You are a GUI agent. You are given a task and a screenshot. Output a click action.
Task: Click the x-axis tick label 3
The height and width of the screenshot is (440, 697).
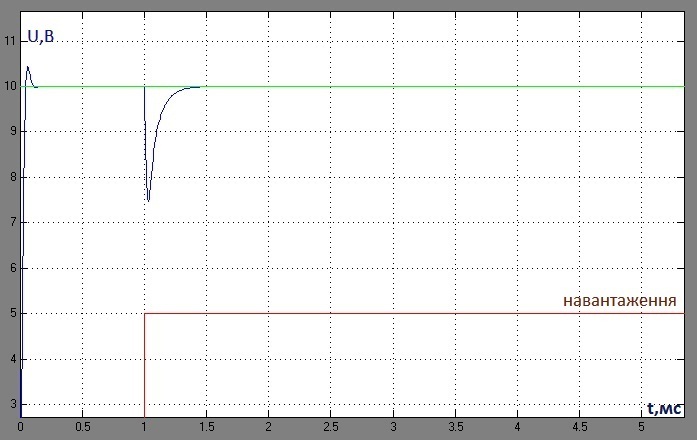(x=393, y=427)
